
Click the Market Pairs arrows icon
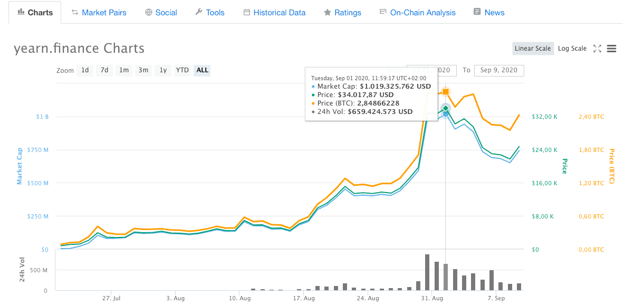(75, 12)
